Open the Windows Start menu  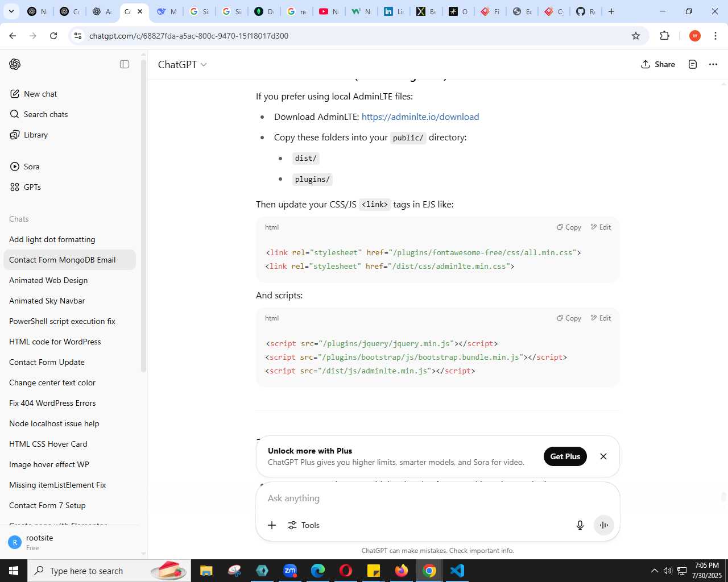pos(14,571)
